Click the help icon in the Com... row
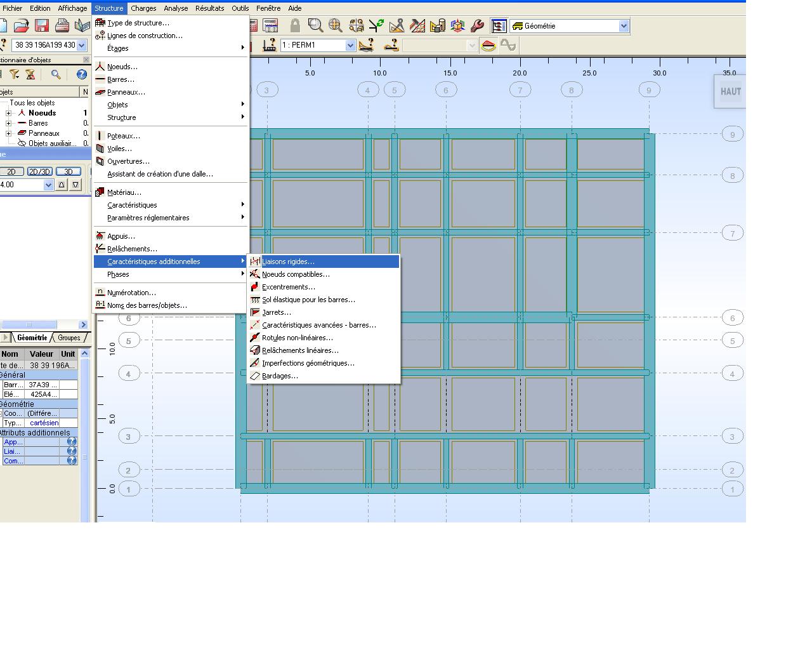The width and height of the screenshot is (812, 650). [x=72, y=461]
